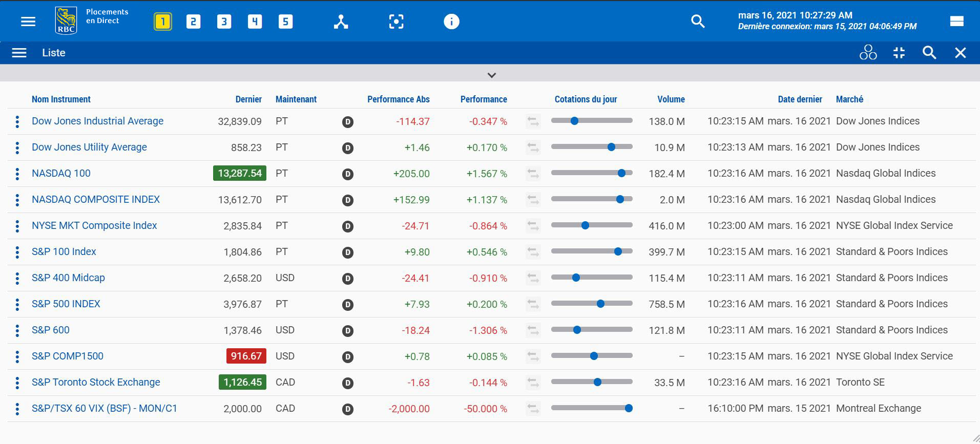Close the Liste panel

click(x=961, y=53)
